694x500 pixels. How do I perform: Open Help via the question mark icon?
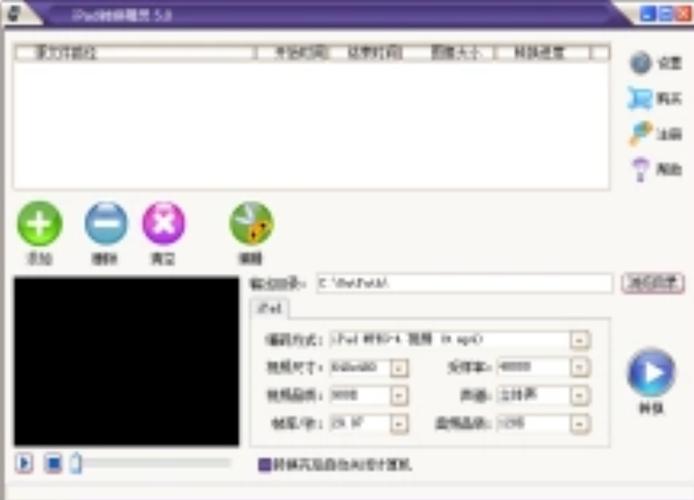(640, 169)
